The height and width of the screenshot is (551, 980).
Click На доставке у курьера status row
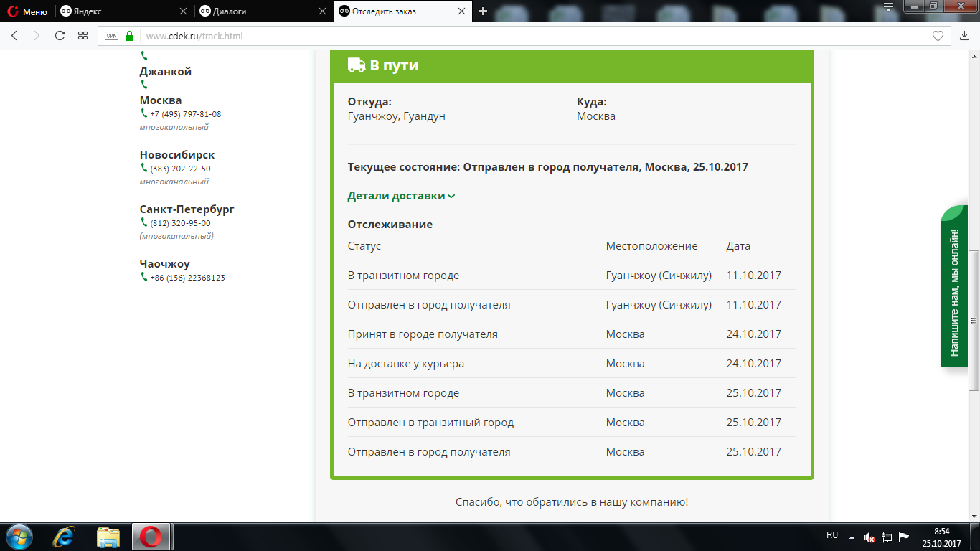pyautogui.click(x=572, y=364)
